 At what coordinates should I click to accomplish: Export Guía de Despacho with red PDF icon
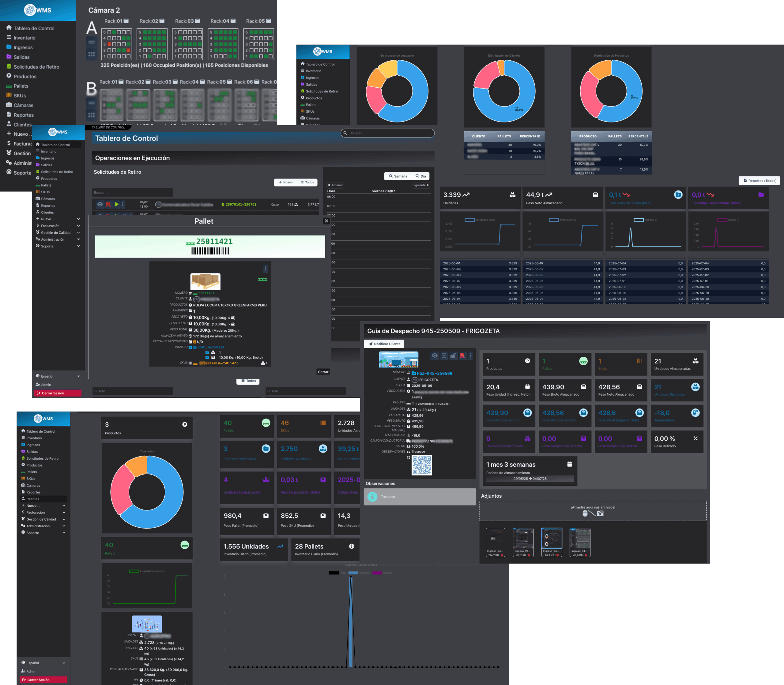462,356
